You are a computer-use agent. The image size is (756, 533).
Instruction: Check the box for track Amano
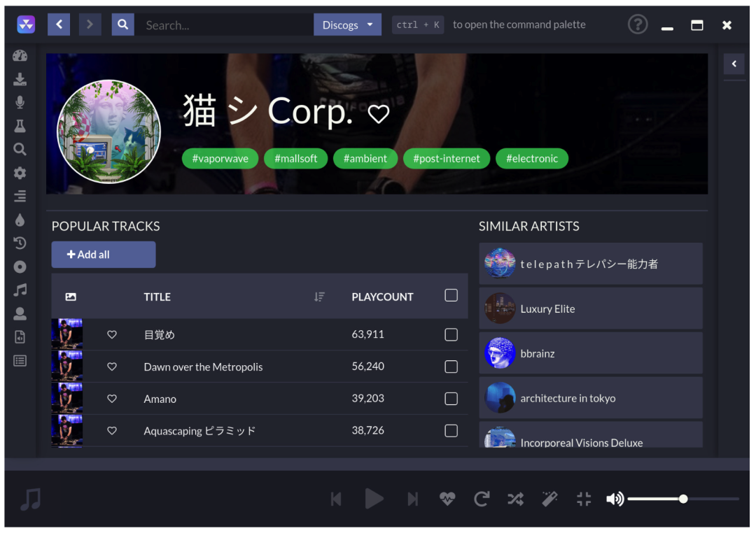tap(451, 399)
